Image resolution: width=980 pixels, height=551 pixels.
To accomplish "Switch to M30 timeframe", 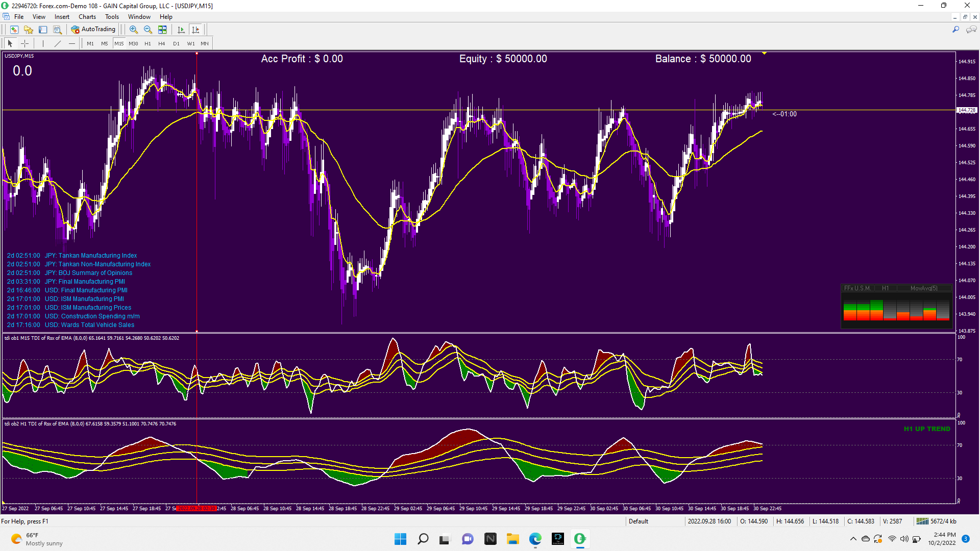I will click(x=133, y=43).
